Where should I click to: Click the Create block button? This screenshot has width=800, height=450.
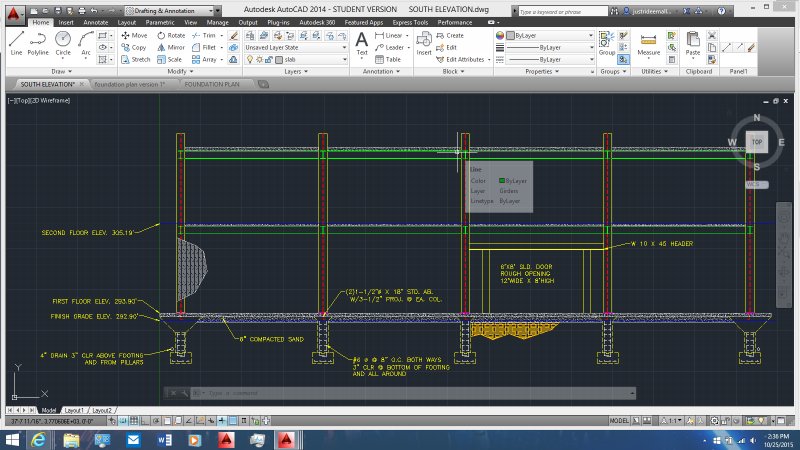[455, 35]
